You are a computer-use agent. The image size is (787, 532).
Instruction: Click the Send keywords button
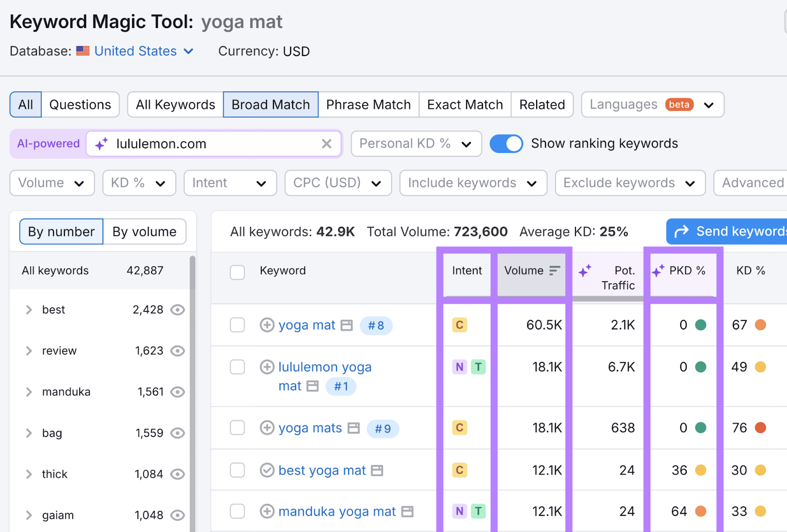pyautogui.click(x=728, y=231)
